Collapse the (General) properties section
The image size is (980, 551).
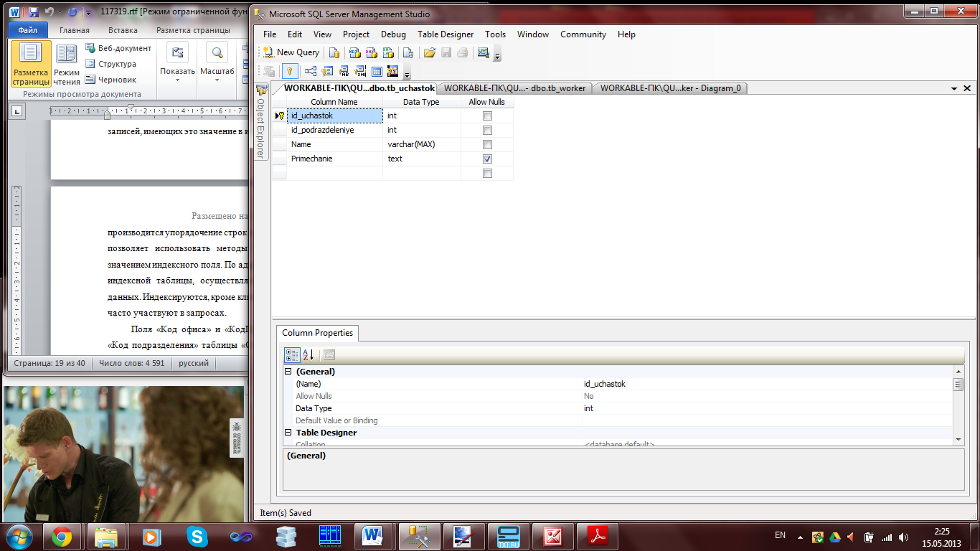pyautogui.click(x=288, y=372)
